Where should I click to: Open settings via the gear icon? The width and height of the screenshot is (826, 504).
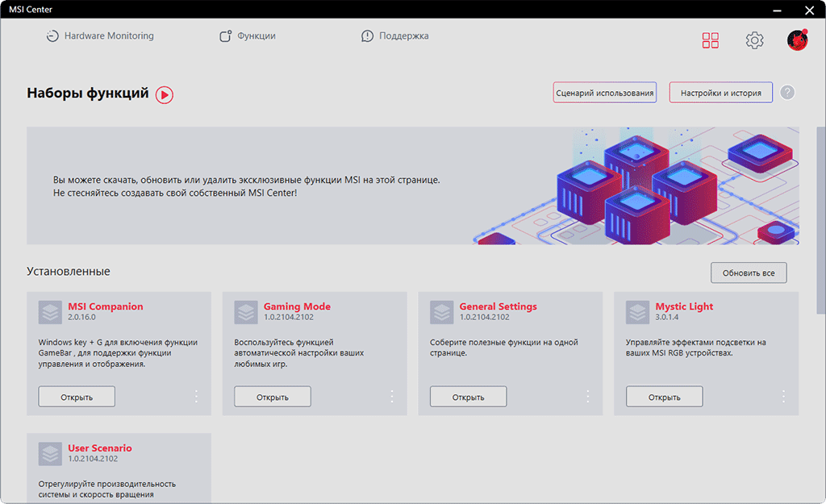click(x=754, y=40)
